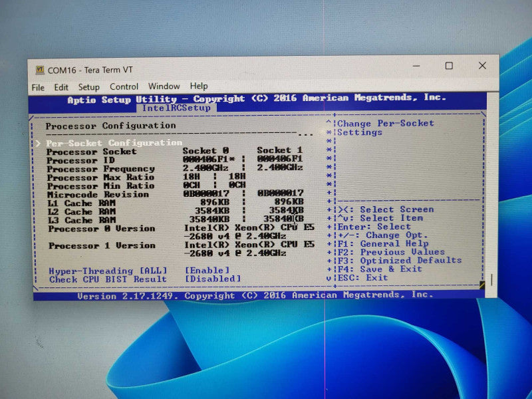Maximize the Tera Term window
The height and width of the screenshot is (399, 532).
pyautogui.click(x=449, y=66)
